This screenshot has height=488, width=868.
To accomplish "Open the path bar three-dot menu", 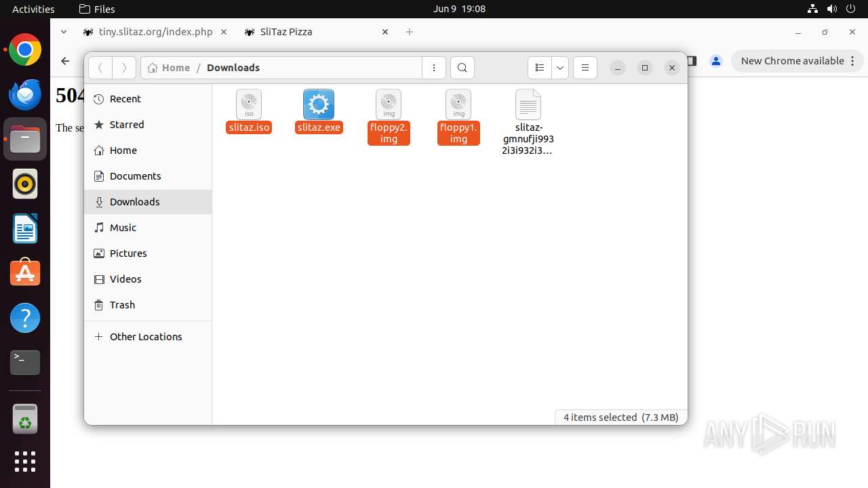I will tap(434, 68).
